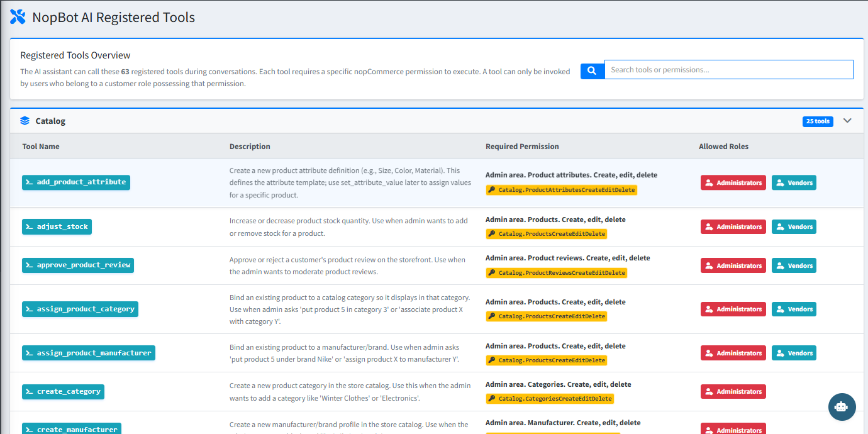Click Administrators role in create_category row
The image size is (868, 434).
tap(733, 391)
